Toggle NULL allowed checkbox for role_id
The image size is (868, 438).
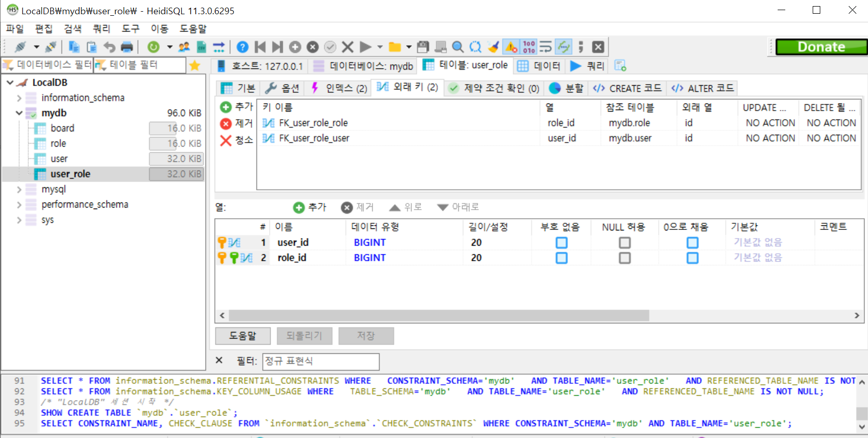coord(625,258)
